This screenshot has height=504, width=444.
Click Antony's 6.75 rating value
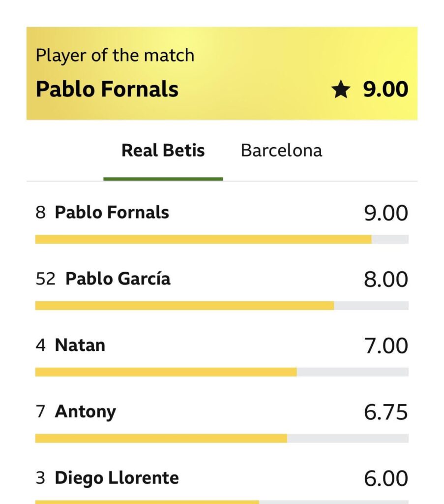pyautogui.click(x=385, y=412)
